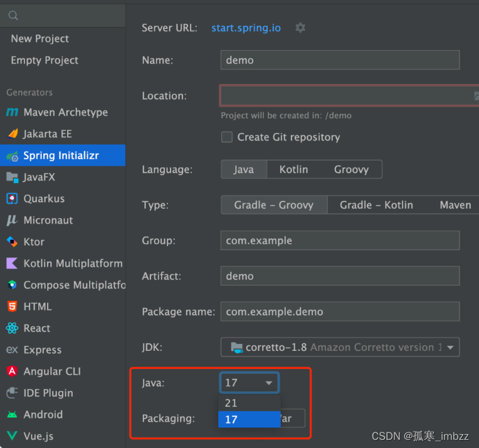Click the JavaFX folder icon
The height and width of the screenshot is (448, 479).
click(x=13, y=177)
